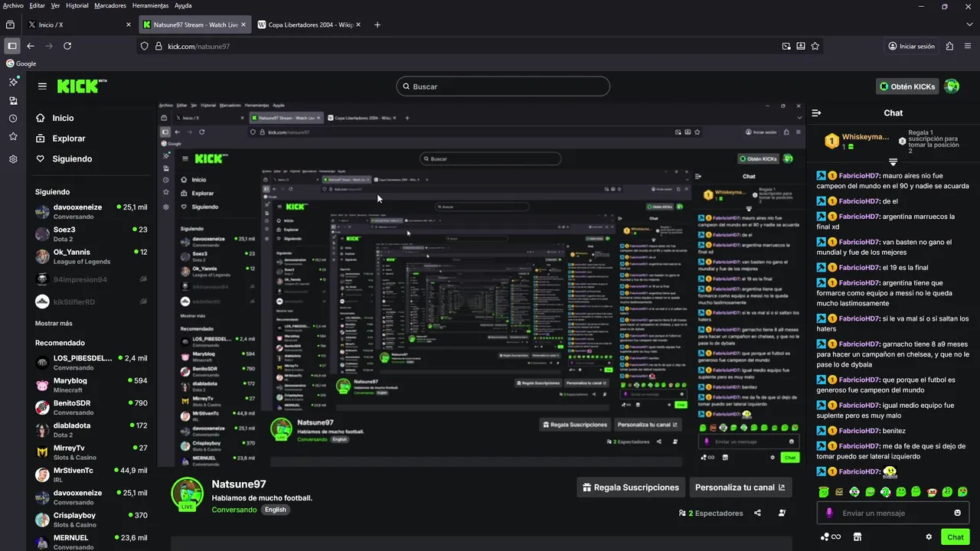The width and height of the screenshot is (980, 551).
Task: Click the Enviar un mensaje input
Action: tap(893, 513)
